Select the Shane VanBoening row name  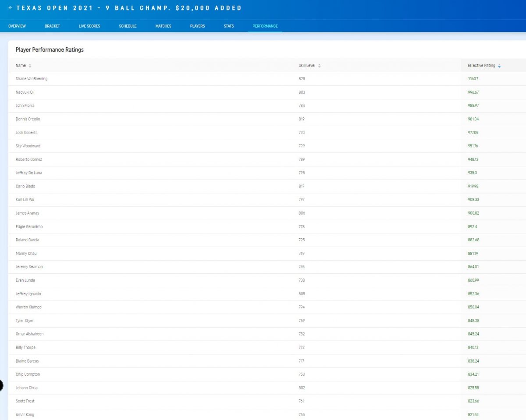(32, 79)
